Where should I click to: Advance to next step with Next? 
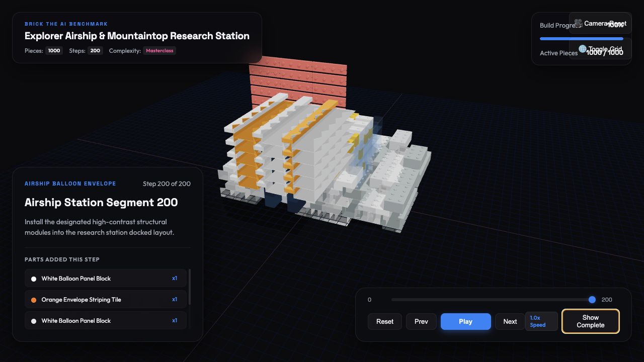click(x=510, y=321)
